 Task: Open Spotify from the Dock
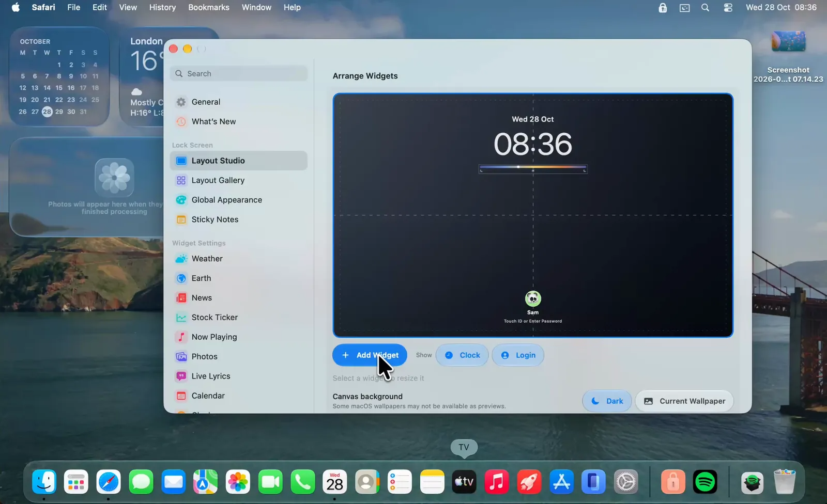point(705,482)
